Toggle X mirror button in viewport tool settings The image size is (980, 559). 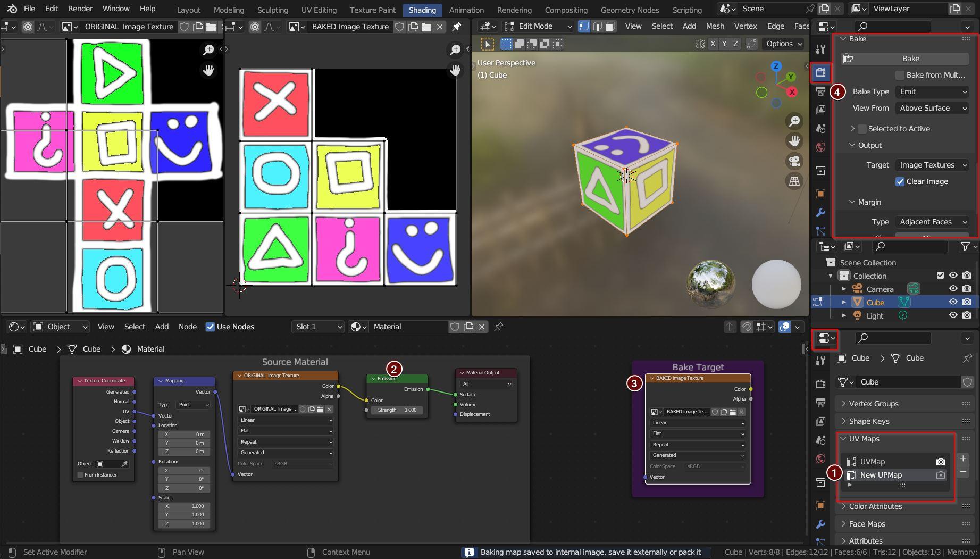[713, 44]
